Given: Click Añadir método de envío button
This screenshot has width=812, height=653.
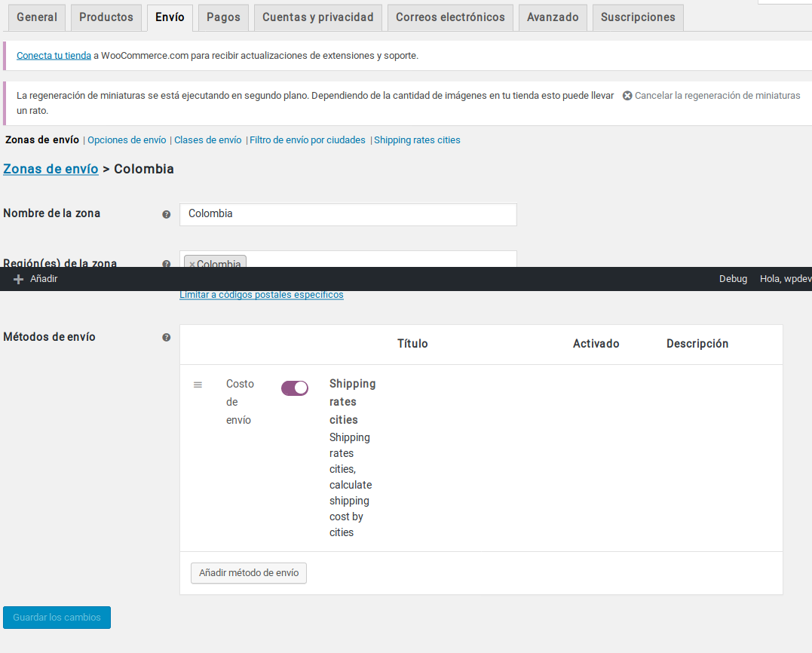Looking at the screenshot, I should [249, 573].
